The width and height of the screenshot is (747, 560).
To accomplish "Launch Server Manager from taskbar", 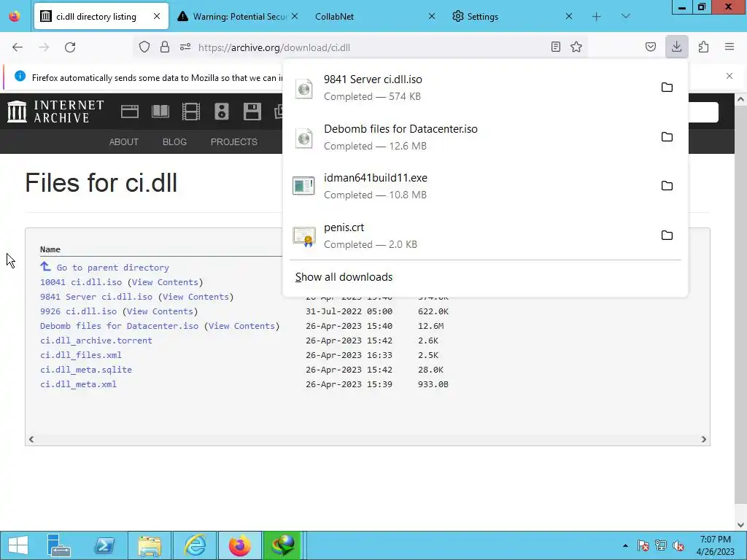I will coord(58,545).
